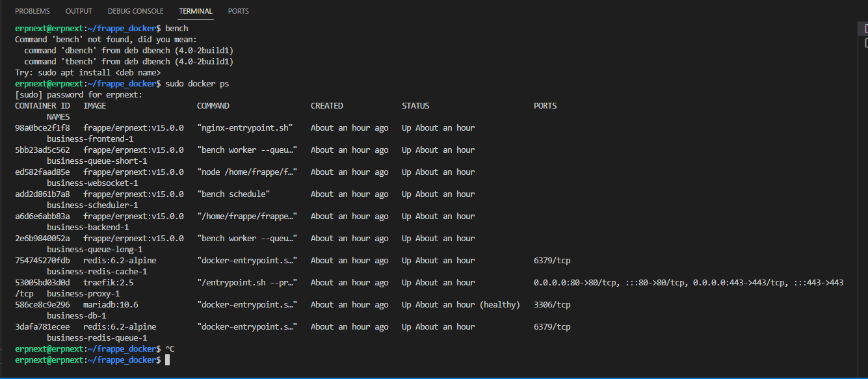Click the name business-db-1
This screenshot has height=379, width=868.
(x=76, y=316)
